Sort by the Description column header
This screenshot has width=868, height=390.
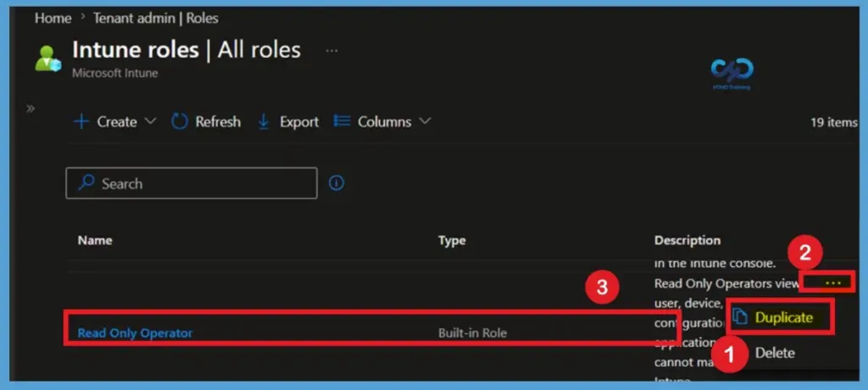pyautogui.click(x=687, y=241)
